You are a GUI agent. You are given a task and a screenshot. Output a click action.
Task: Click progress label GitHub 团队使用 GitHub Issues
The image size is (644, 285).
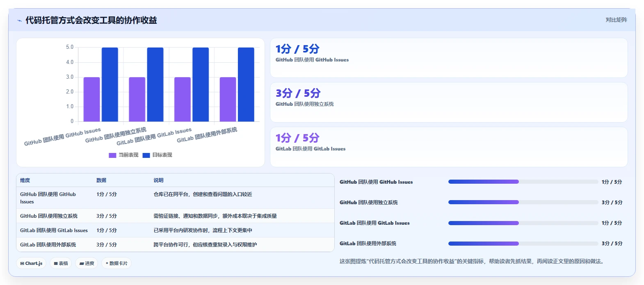(376, 182)
